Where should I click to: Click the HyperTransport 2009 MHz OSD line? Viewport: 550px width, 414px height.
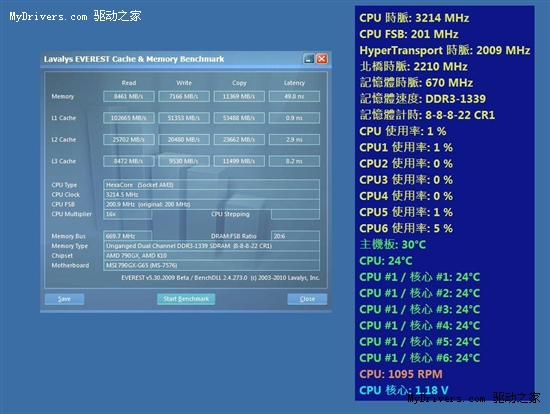point(445,50)
